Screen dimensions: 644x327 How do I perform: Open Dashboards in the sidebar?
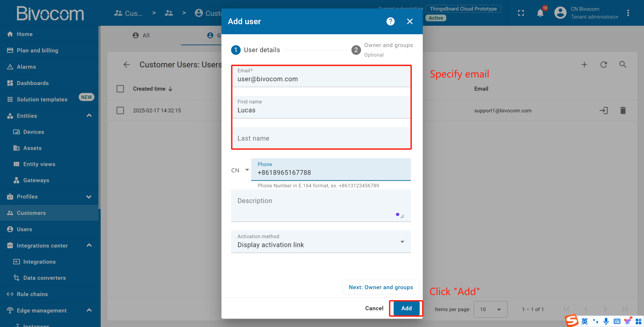click(33, 83)
